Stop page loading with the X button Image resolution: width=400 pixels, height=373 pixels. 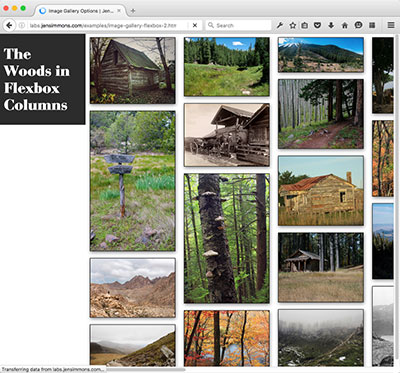(x=195, y=25)
